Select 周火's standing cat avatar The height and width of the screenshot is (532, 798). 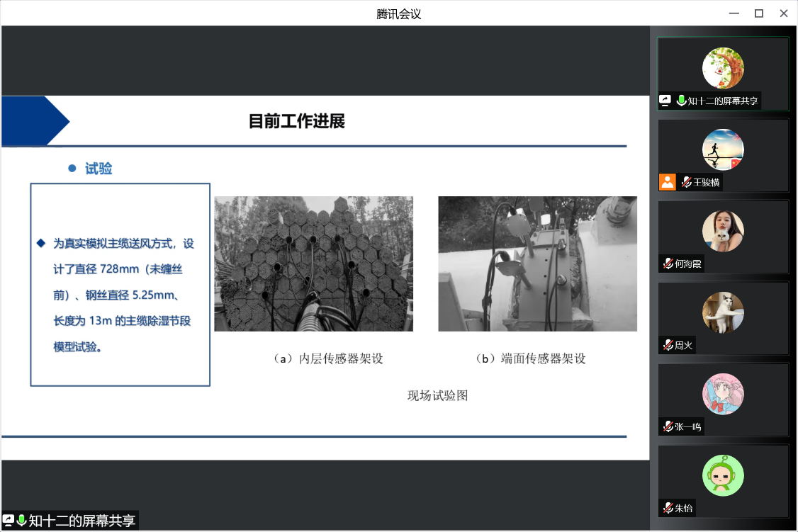coord(723,312)
